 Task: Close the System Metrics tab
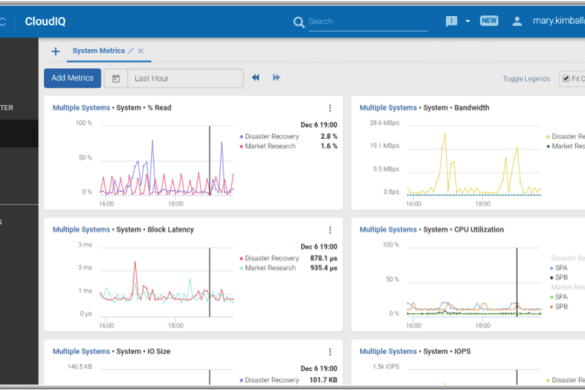[x=140, y=51]
